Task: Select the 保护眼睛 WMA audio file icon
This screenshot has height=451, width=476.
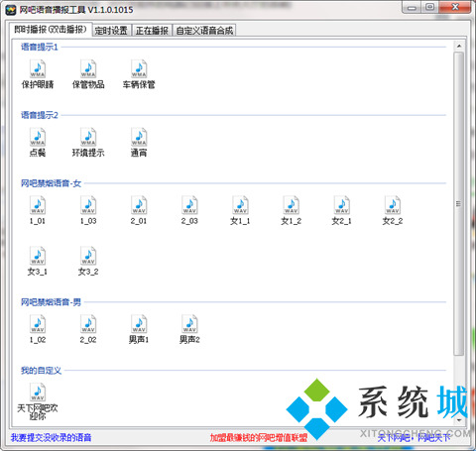Action: coord(38,68)
